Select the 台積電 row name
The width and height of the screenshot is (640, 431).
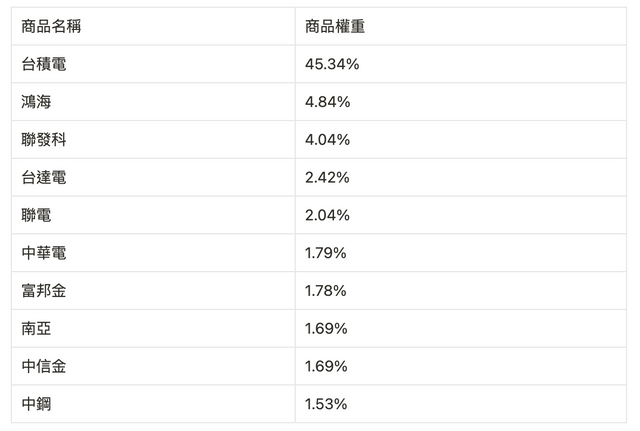pyautogui.click(x=44, y=64)
